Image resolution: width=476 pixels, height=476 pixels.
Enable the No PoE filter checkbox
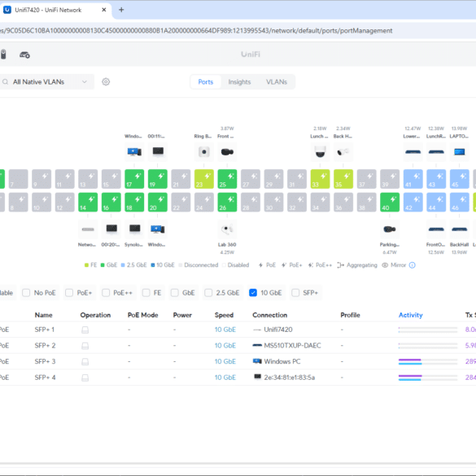pos(26,293)
